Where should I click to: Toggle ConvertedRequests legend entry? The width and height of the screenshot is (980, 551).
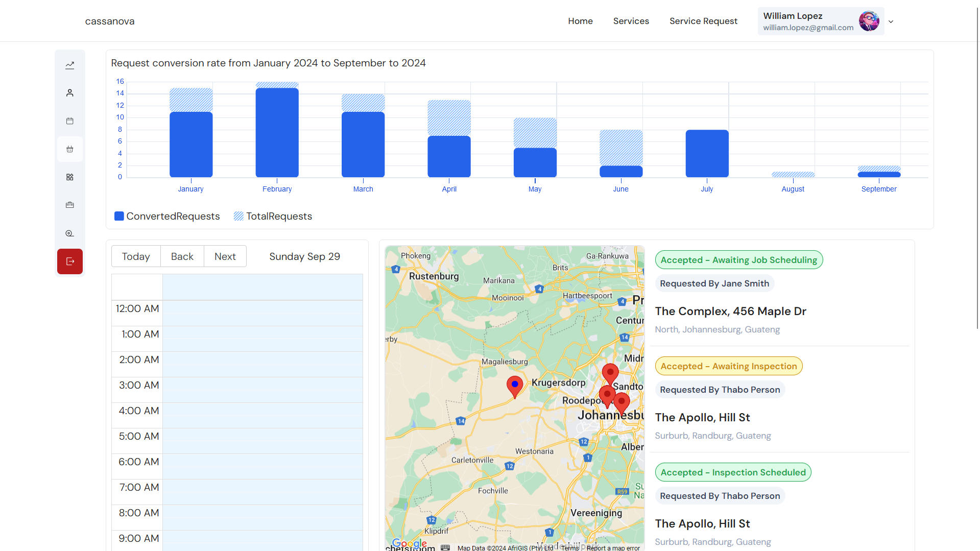[167, 216]
